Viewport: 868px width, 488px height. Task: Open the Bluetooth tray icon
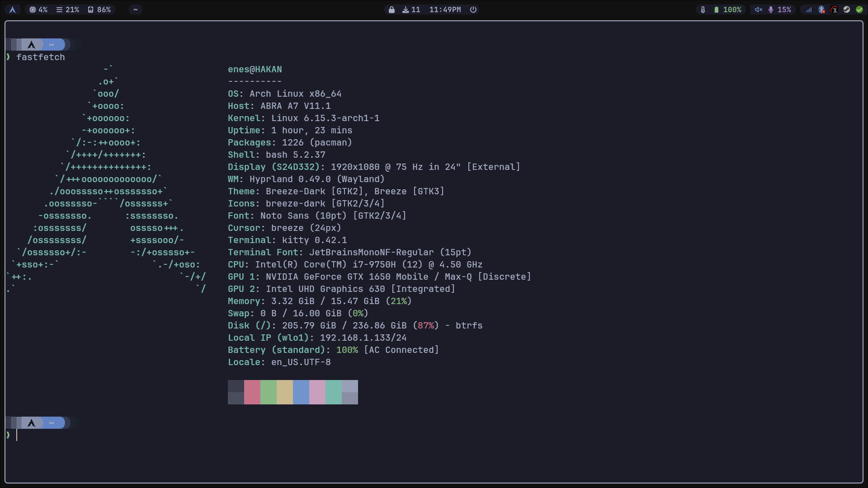click(x=822, y=9)
